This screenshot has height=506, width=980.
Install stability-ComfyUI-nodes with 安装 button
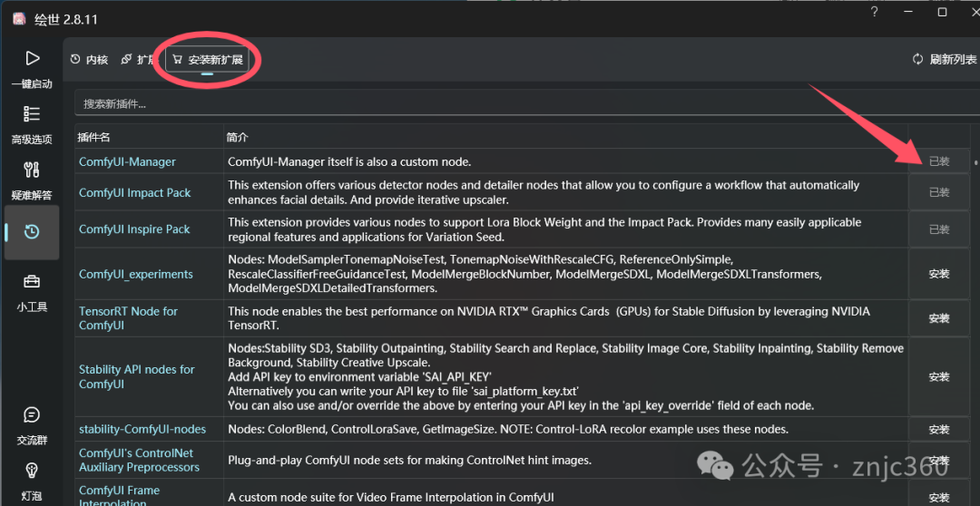tap(939, 430)
